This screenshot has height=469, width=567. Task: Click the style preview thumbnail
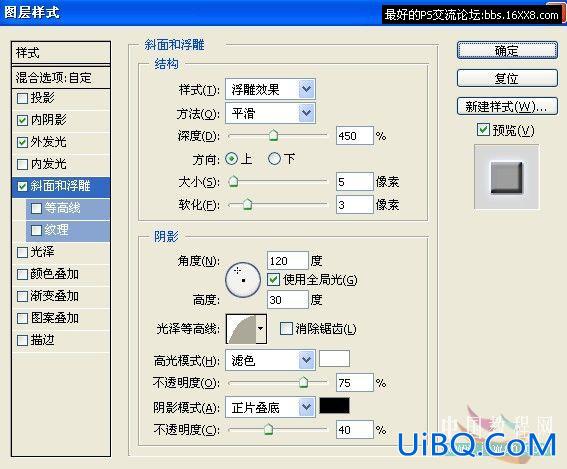point(506,177)
